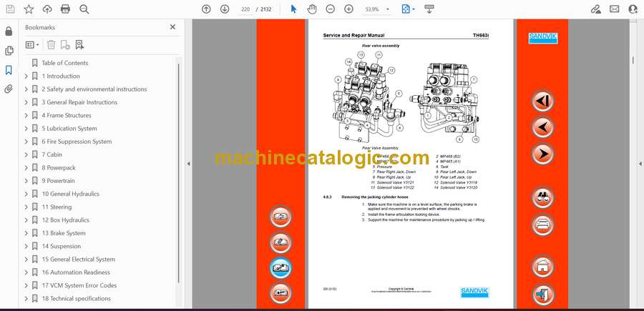
Task: Expand the right tools pane arrow
Action: [640, 164]
